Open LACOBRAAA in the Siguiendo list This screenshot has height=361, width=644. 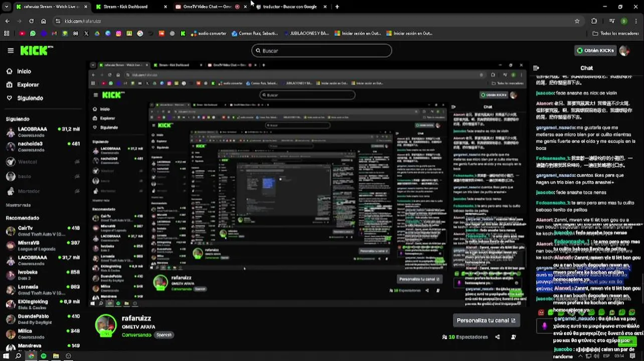coord(43,132)
